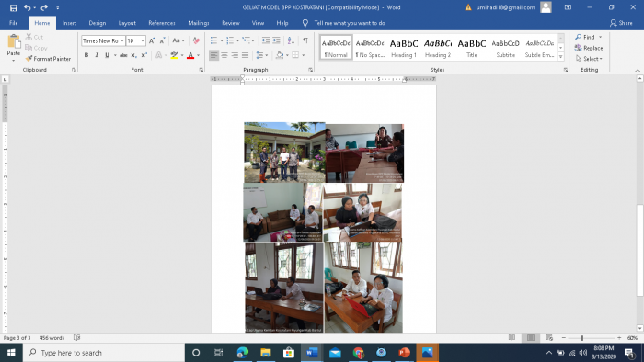
Task: Click the zoom slider handle in status bar
Action: coord(581,338)
